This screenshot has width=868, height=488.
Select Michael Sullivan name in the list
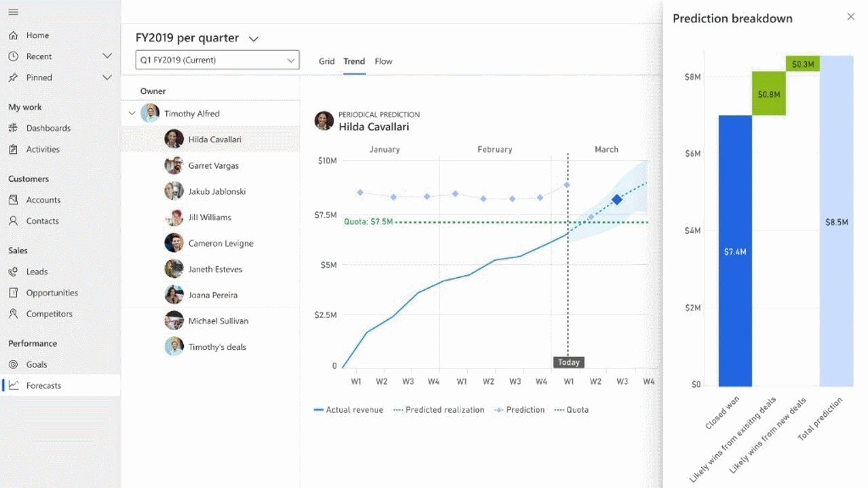[x=218, y=321]
